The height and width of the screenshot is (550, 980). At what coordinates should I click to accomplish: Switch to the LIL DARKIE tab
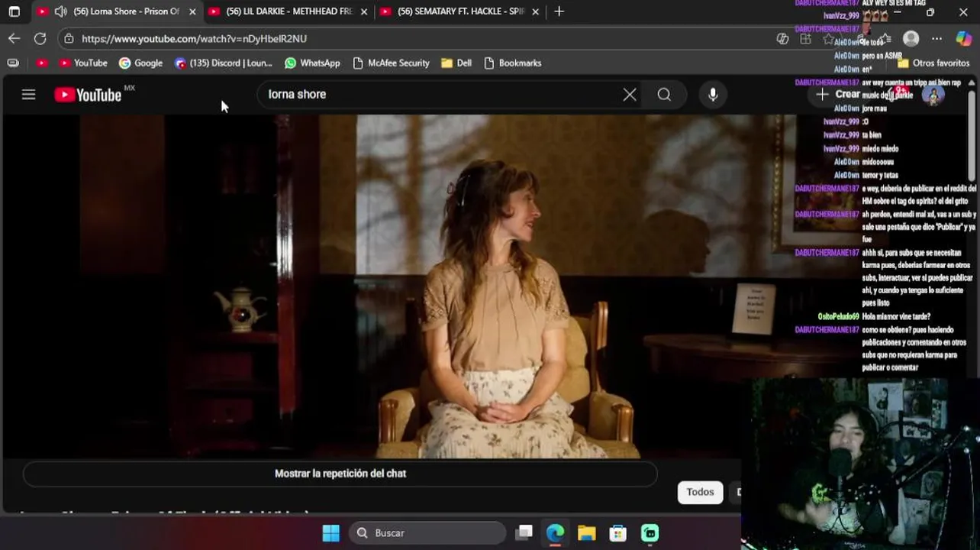click(x=289, y=11)
